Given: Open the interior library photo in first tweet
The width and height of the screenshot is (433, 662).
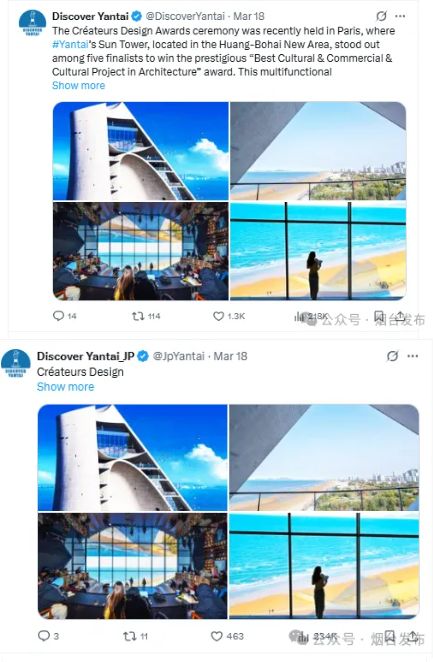Looking at the screenshot, I should 141,251.
